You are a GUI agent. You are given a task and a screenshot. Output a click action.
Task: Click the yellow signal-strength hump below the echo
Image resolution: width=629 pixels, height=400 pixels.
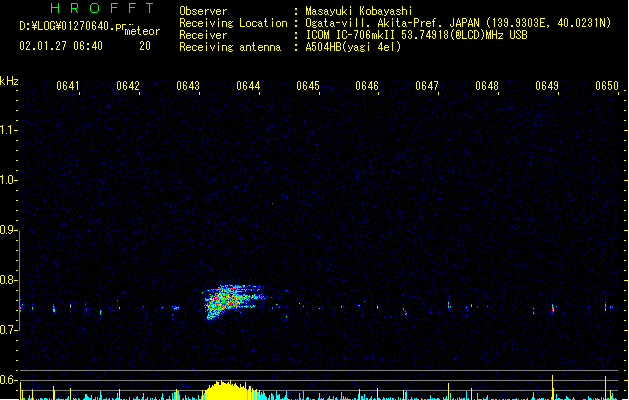(x=231, y=391)
